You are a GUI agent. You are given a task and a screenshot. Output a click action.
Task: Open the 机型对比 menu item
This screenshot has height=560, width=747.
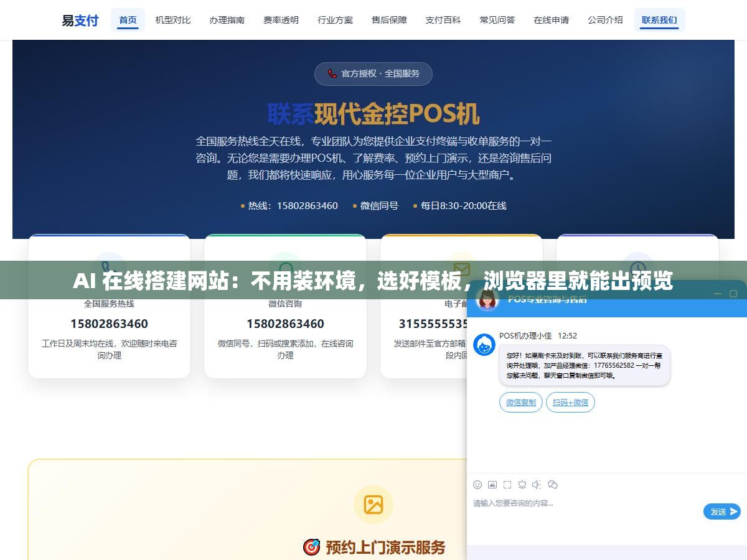[173, 20]
